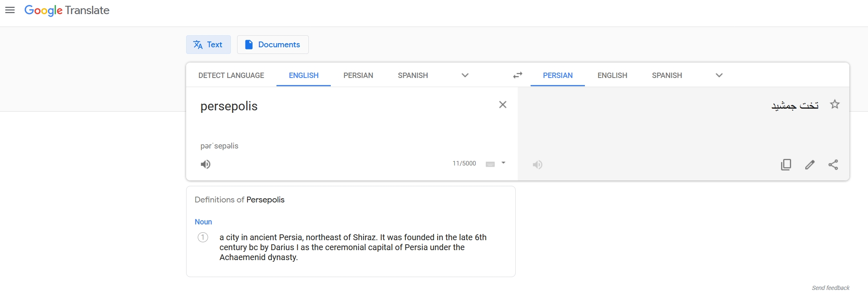Image resolution: width=868 pixels, height=297 pixels.
Task: Select English as target language
Action: (612, 75)
